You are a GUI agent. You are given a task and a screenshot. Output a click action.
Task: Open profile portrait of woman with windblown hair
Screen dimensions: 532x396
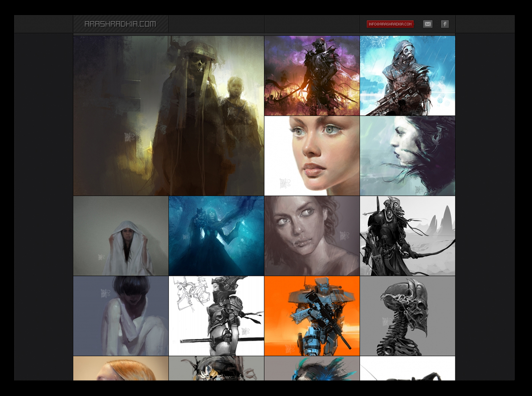[x=407, y=156]
